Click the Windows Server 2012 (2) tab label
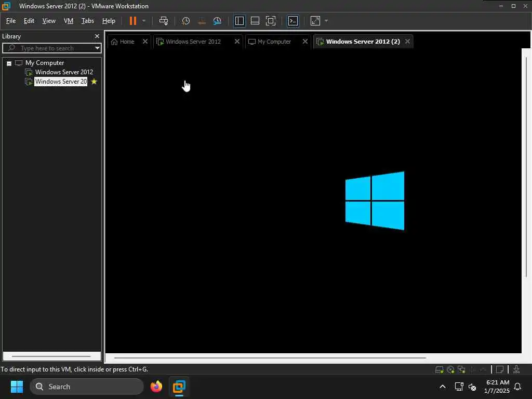This screenshot has width=532, height=399. click(363, 42)
